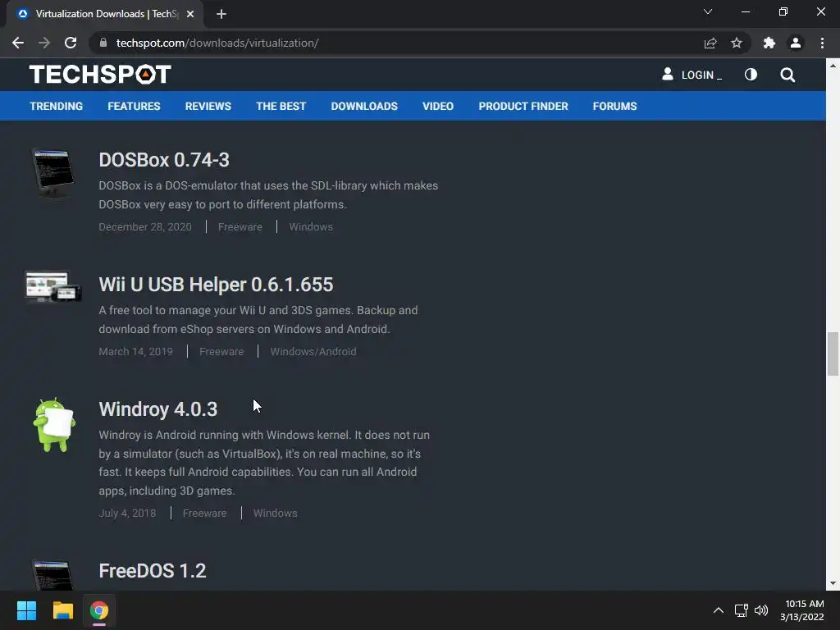Expand the tab search chevron

[x=708, y=11]
